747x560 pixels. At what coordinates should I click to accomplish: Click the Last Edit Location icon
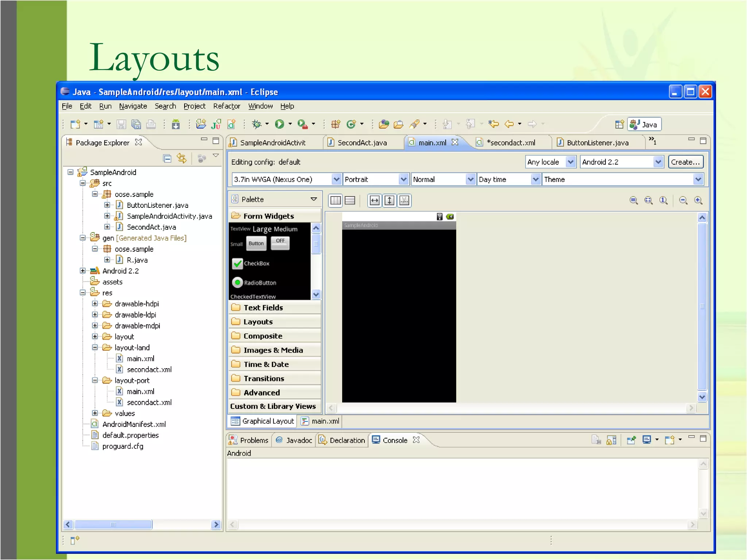pos(494,124)
